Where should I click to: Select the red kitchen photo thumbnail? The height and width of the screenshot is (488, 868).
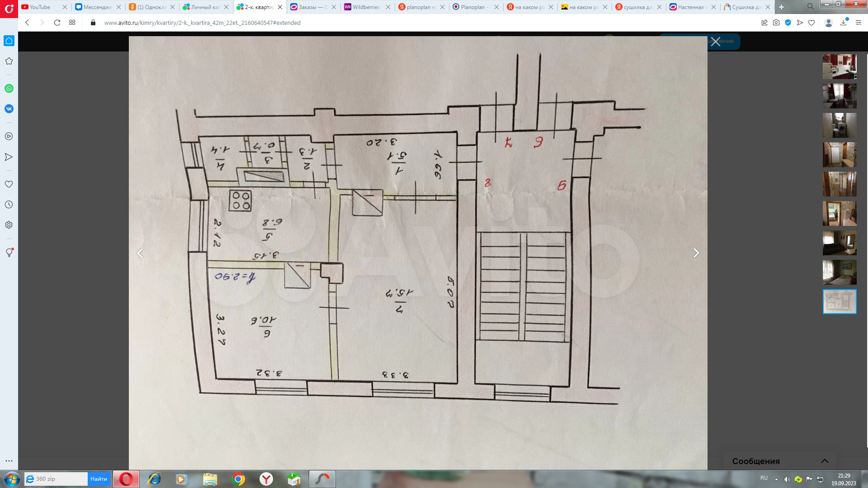click(840, 66)
